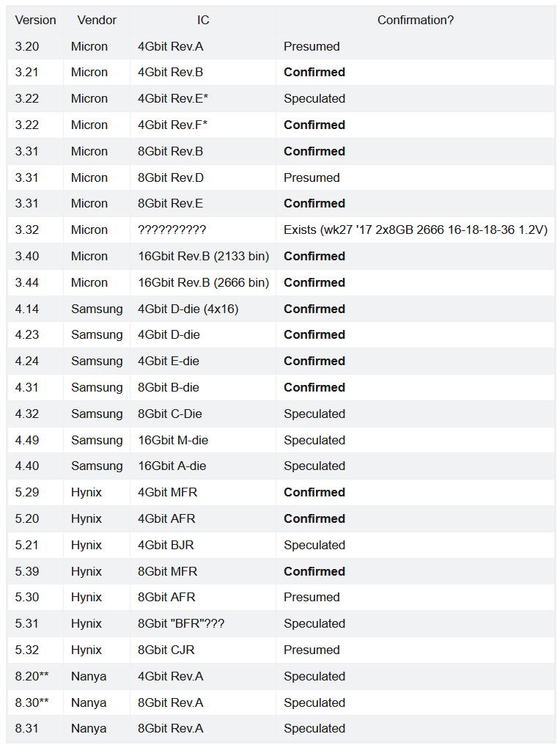Screen dimensions: 560x745
Task: Click the Vendor column header
Action: pos(97,20)
